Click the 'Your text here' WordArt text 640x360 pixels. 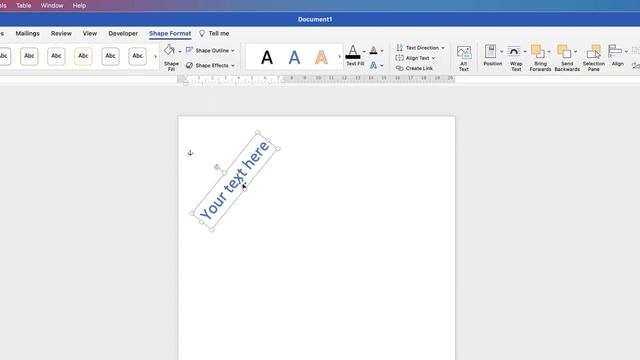235,181
